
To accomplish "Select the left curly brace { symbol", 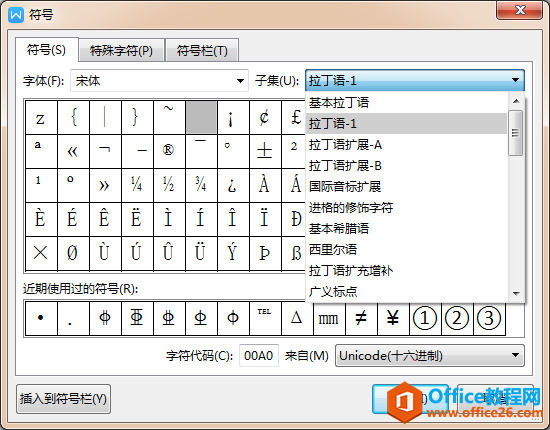I will [73, 117].
